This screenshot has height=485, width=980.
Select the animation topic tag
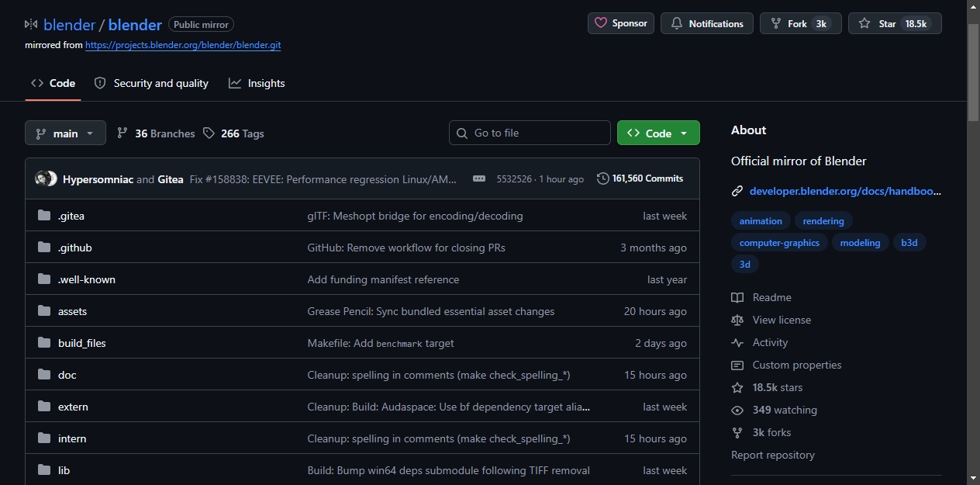click(x=761, y=221)
